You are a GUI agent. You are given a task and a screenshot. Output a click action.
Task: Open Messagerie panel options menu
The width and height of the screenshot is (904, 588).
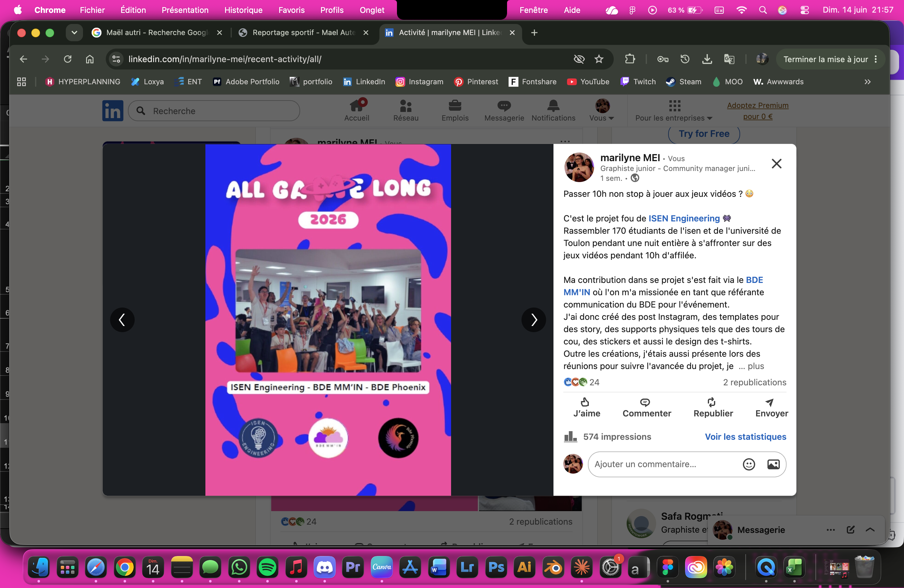coord(831,530)
